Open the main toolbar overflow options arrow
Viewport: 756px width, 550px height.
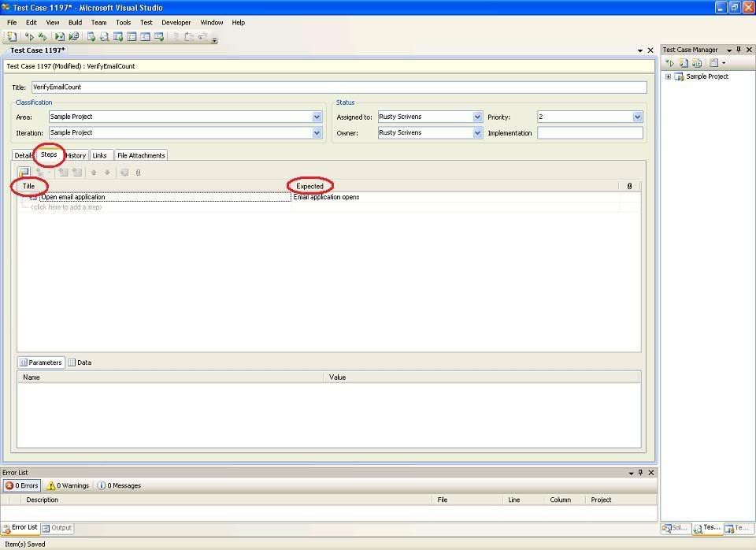tap(215, 40)
